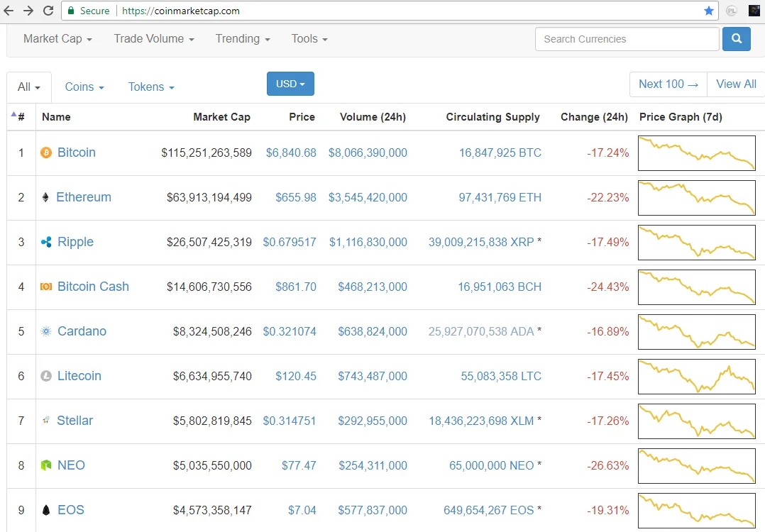This screenshot has height=532, width=765.
Task: Expand the Tokens filter dropdown
Action: click(x=151, y=87)
